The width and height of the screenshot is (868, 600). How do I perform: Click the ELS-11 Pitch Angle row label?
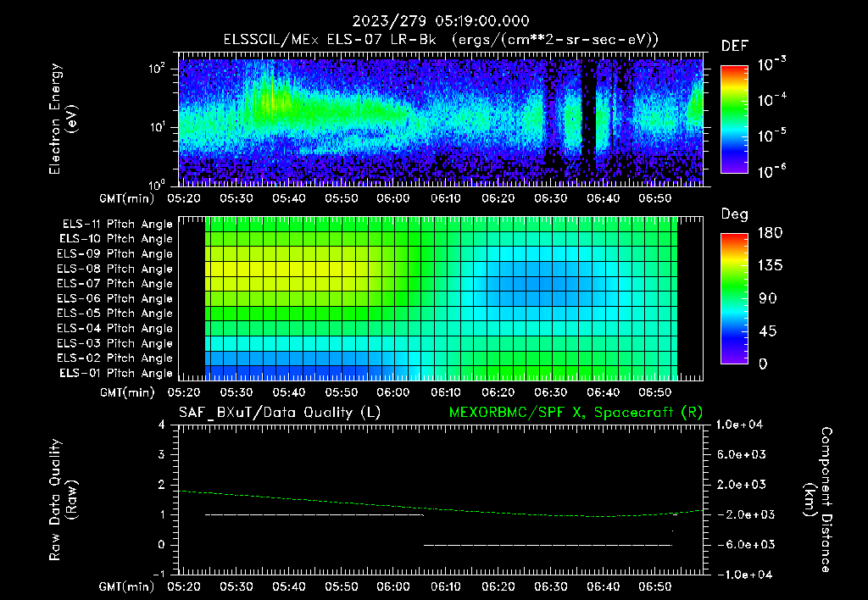117,225
